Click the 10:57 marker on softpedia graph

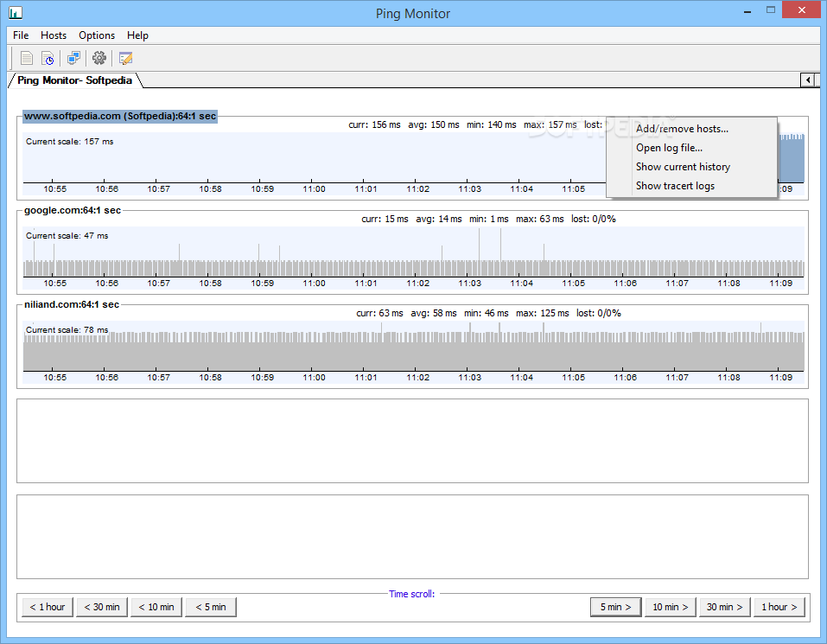tap(159, 188)
